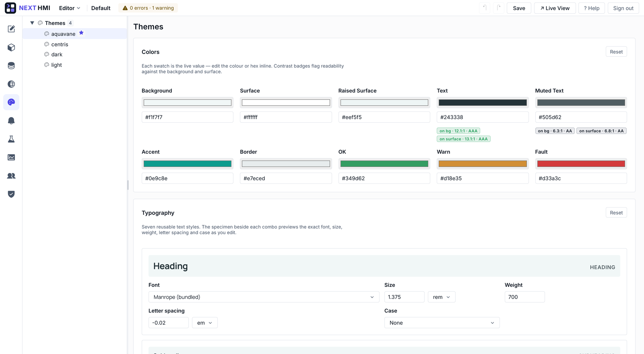Click the Accent color swatch

[x=188, y=164]
